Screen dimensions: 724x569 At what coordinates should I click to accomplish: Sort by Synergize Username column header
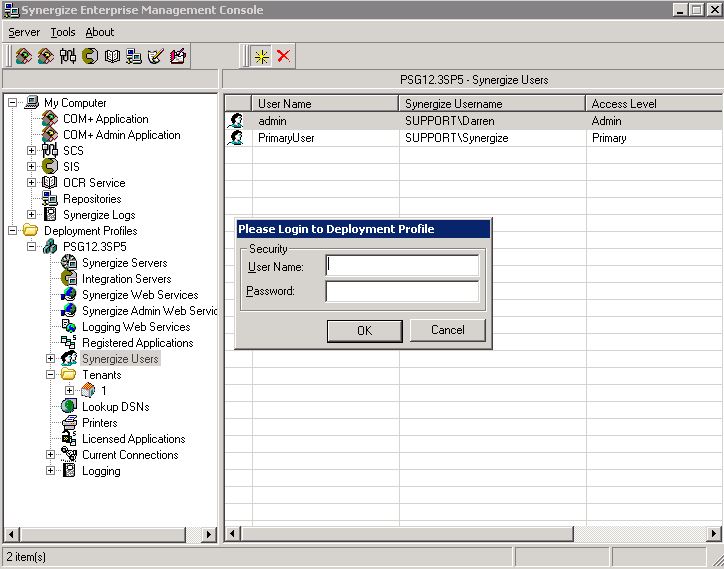pos(492,103)
